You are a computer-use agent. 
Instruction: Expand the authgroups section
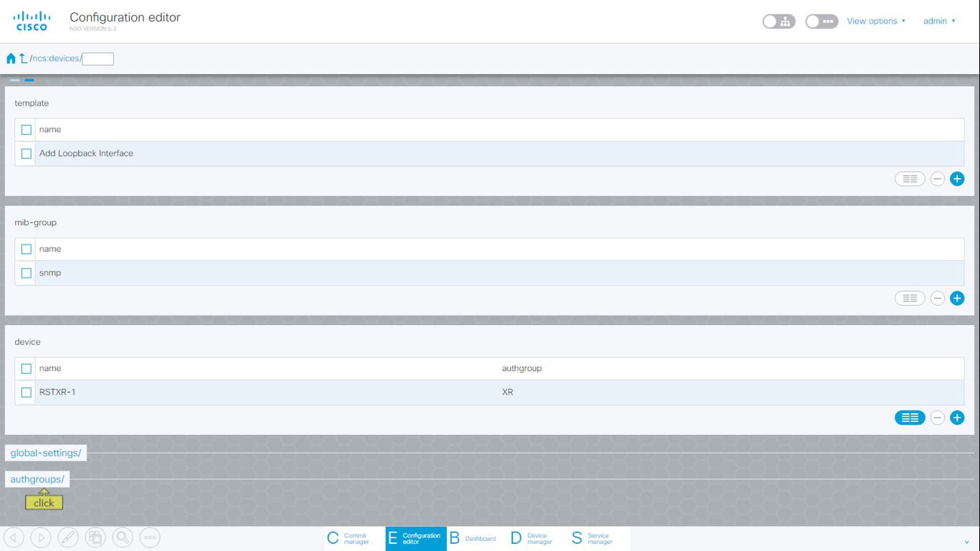click(37, 479)
